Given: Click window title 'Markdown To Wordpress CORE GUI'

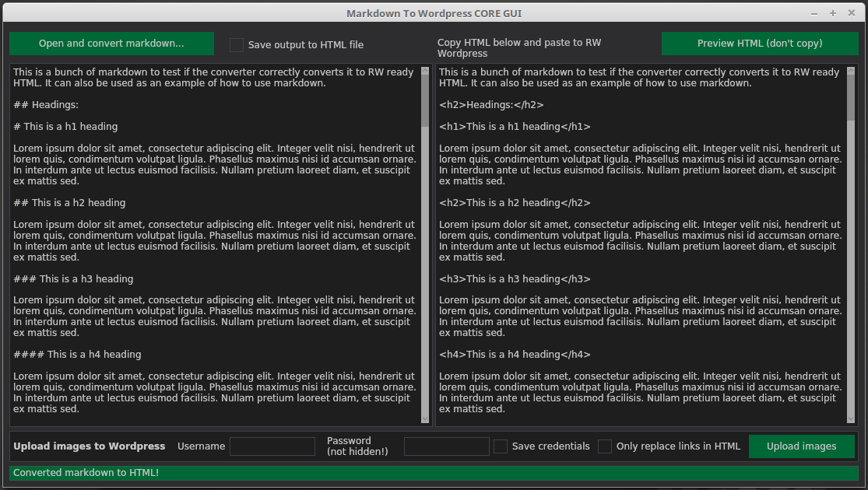Looking at the screenshot, I should 434,13.
